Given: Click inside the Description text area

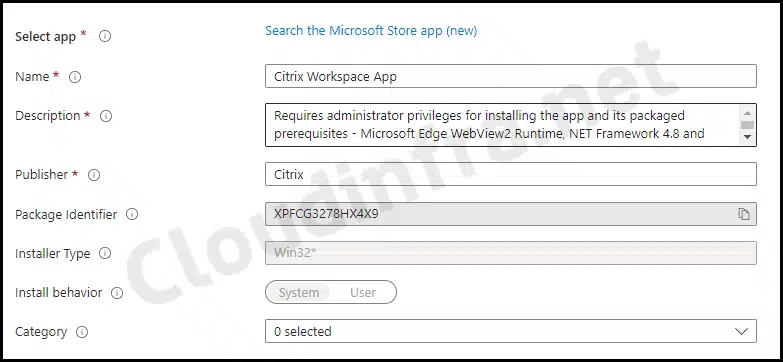Looking at the screenshot, I should (503, 125).
